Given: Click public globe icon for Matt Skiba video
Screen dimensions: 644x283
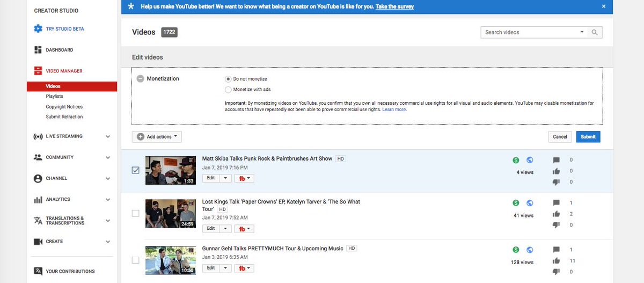Looking at the screenshot, I should tap(530, 160).
